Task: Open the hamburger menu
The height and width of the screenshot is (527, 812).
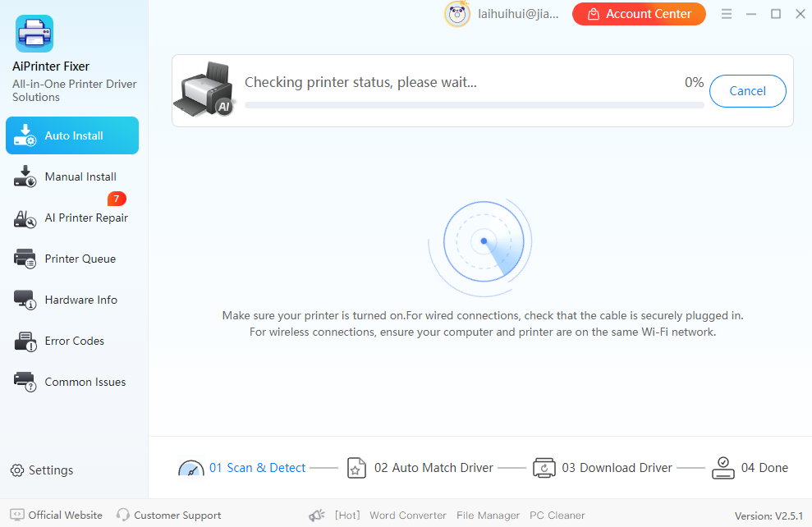Action: coord(726,13)
